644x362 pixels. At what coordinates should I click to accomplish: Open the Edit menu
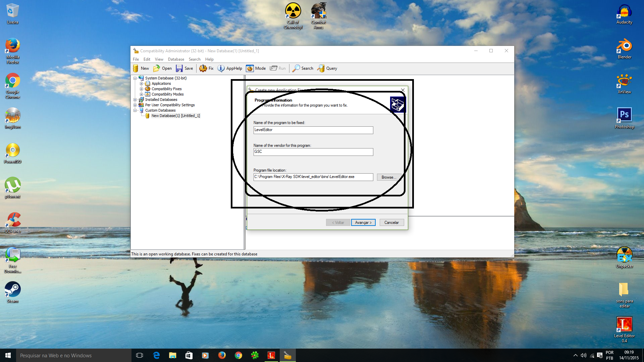(147, 59)
